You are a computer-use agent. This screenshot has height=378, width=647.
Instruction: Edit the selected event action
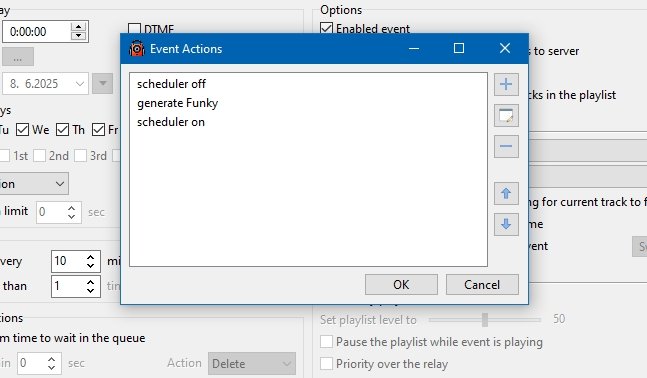coord(506,116)
